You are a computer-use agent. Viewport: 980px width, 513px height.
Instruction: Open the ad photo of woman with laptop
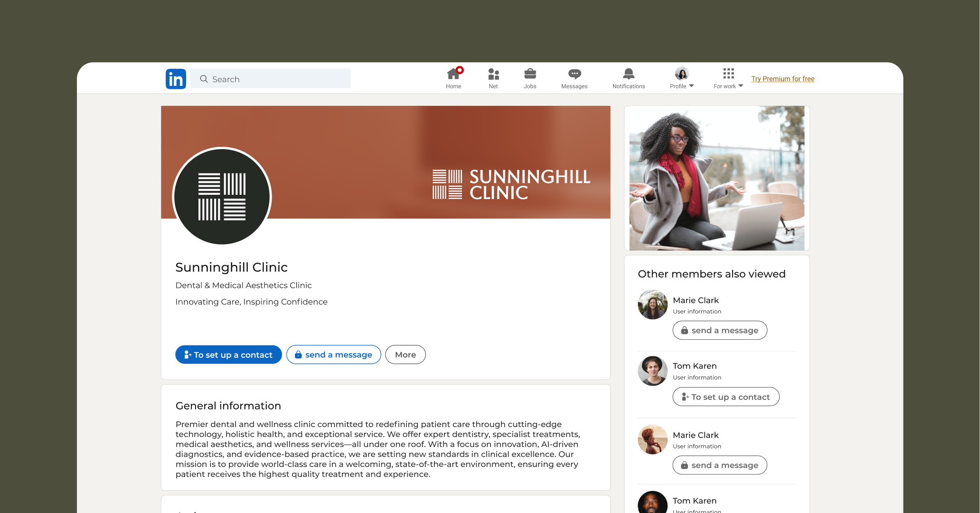[716, 178]
